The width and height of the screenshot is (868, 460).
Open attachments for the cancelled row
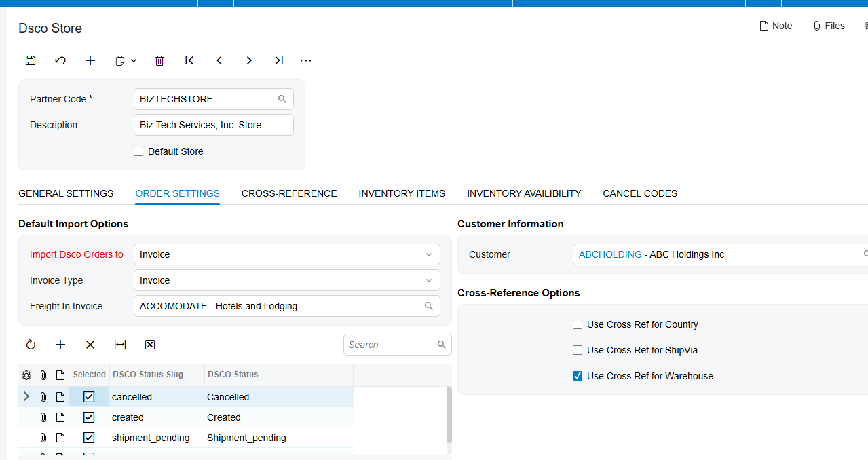pyautogui.click(x=43, y=397)
